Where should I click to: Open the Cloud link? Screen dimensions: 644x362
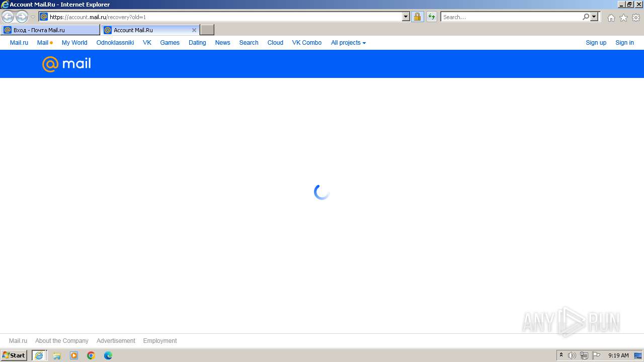[x=275, y=43]
